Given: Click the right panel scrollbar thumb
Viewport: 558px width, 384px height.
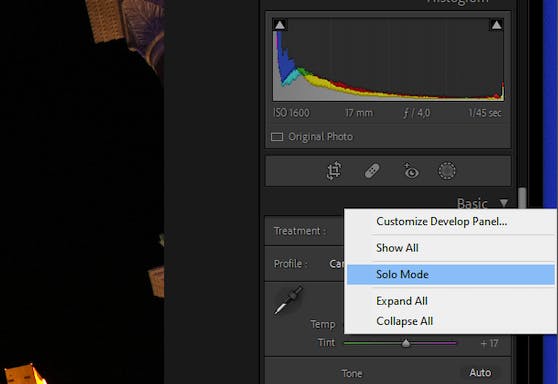Looking at the screenshot, I should point(522,198).
